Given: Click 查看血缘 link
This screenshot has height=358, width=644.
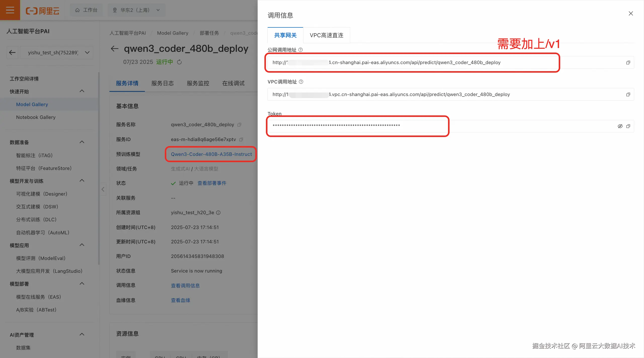Looking at the screenshot, I should (181, 300).
